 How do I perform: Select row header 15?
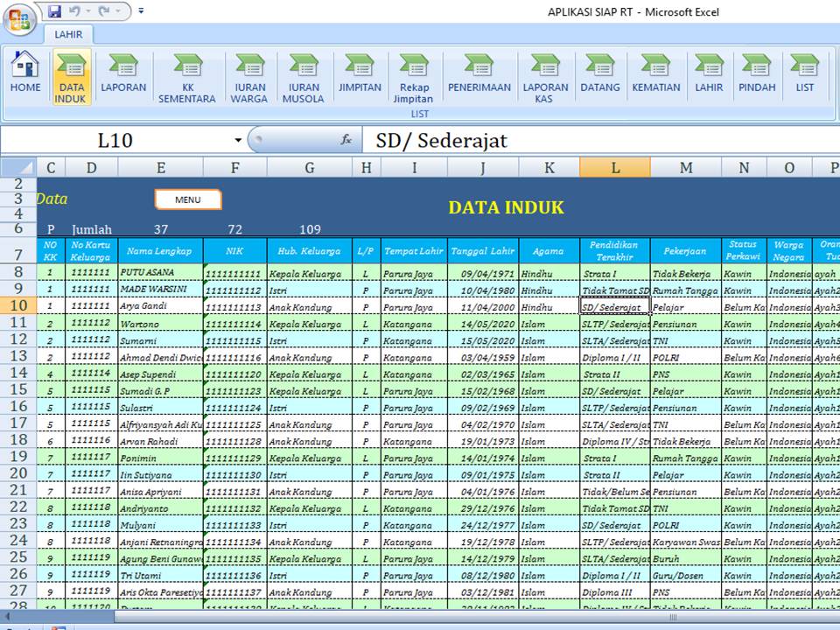[18, 389]
